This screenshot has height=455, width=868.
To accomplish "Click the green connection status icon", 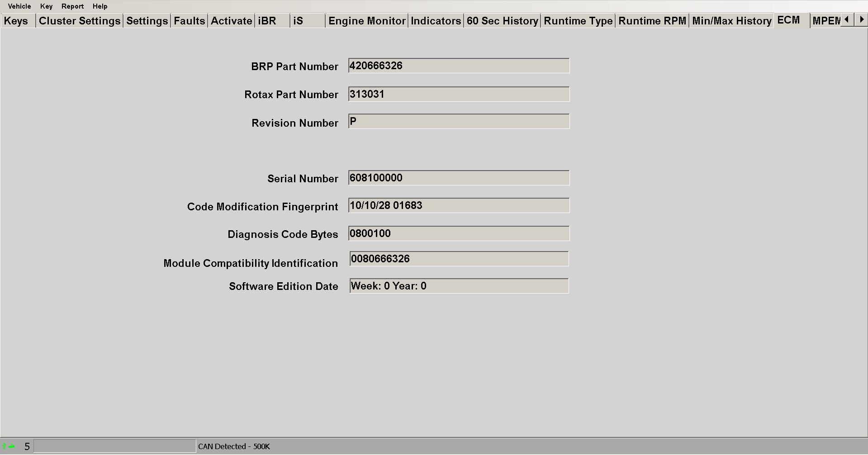I will tap(9, 446).
